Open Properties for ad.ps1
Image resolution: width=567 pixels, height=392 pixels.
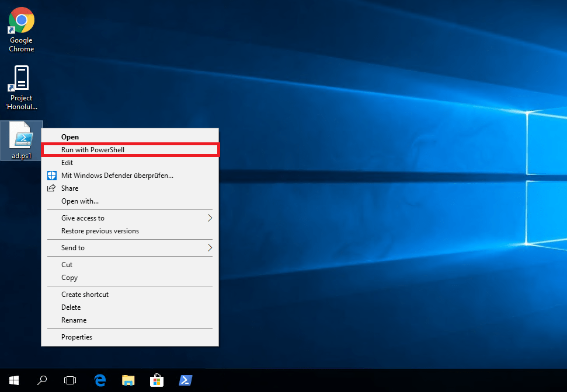tap(76, 337)
